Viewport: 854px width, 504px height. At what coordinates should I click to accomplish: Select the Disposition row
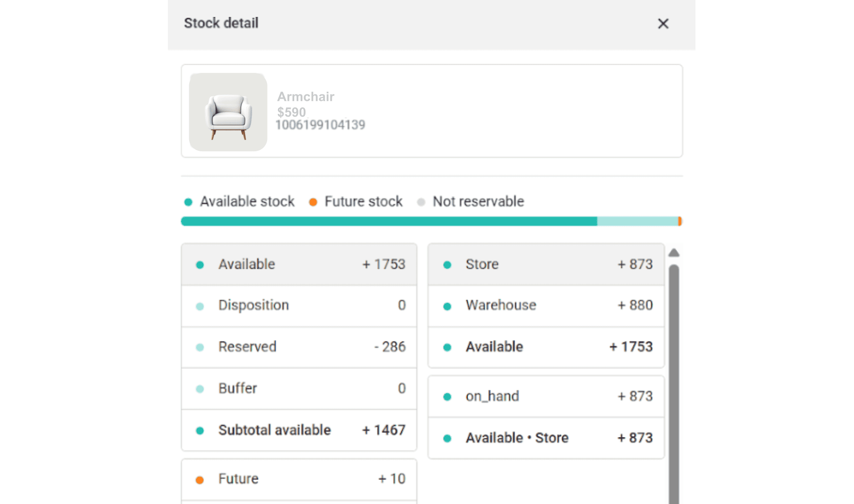(x=299, y=306)
